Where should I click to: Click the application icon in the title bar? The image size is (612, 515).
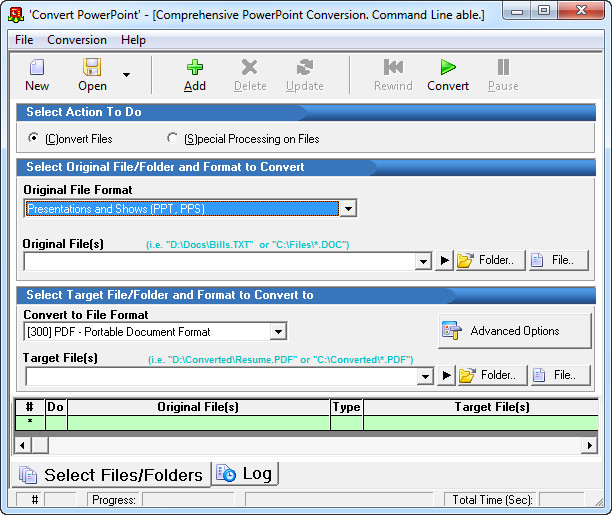[x=16, y=15]
